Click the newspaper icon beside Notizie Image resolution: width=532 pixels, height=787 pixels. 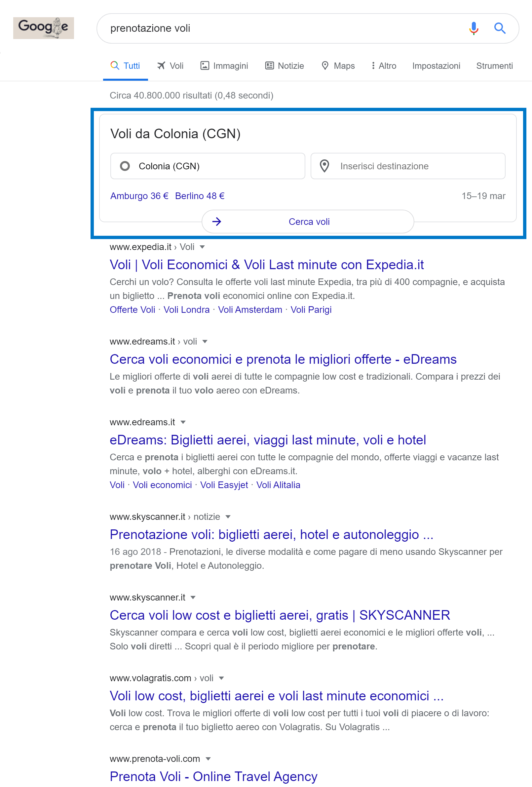(x=269, y=65)
